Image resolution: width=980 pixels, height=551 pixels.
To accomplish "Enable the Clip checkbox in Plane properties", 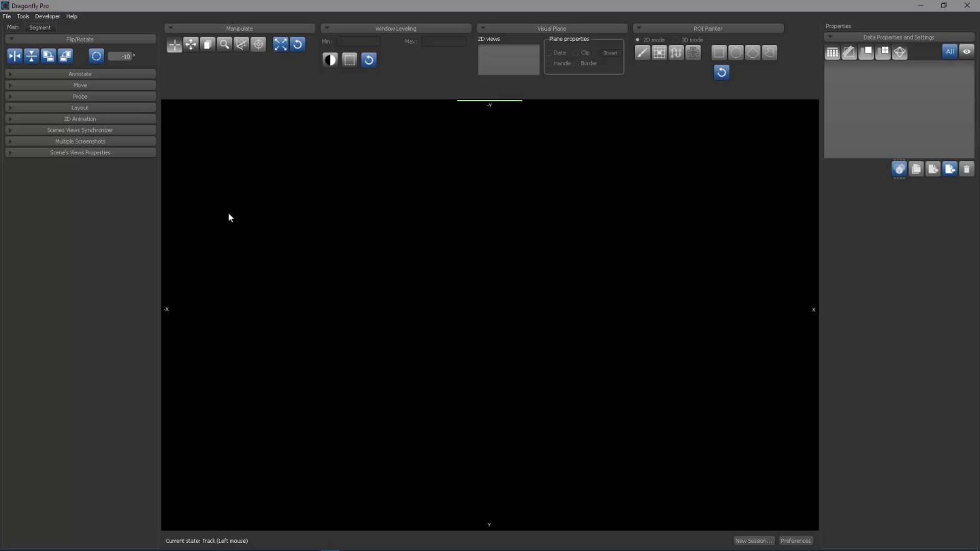I will (x=576, y=53).
